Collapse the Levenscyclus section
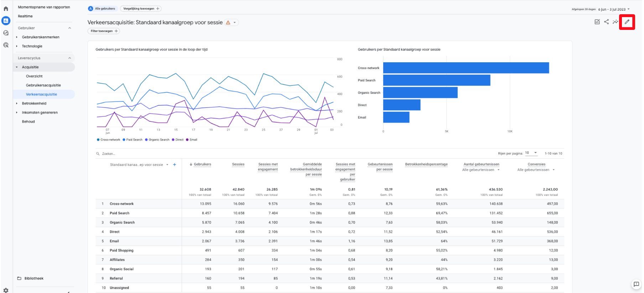The width and height of the screenshot is (644, 293). click(x=69, y=58)
